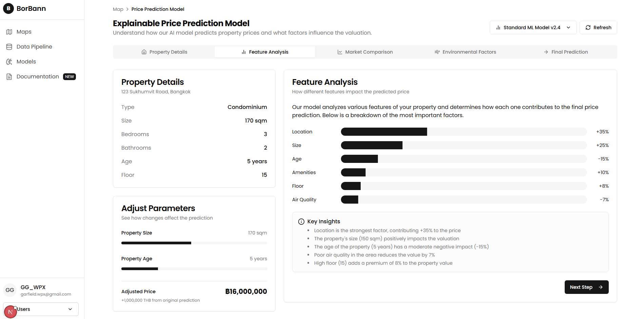Viewport: 644px width, 319px height.
Task: Select the Final Prediction tab
Action: 565,52
